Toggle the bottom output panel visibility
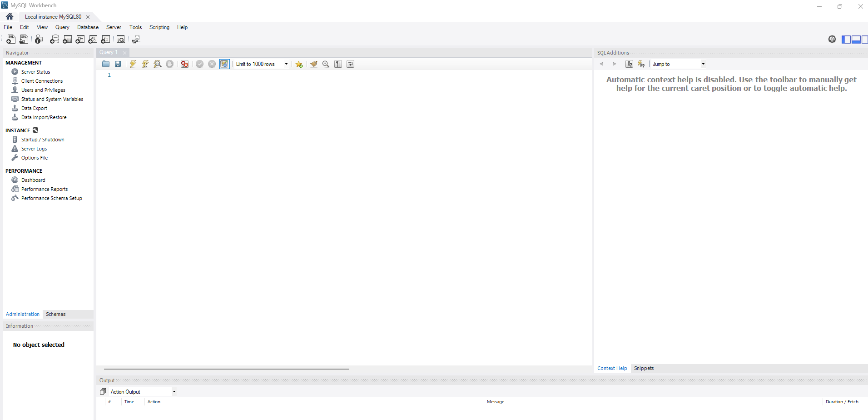 point(856,40)
